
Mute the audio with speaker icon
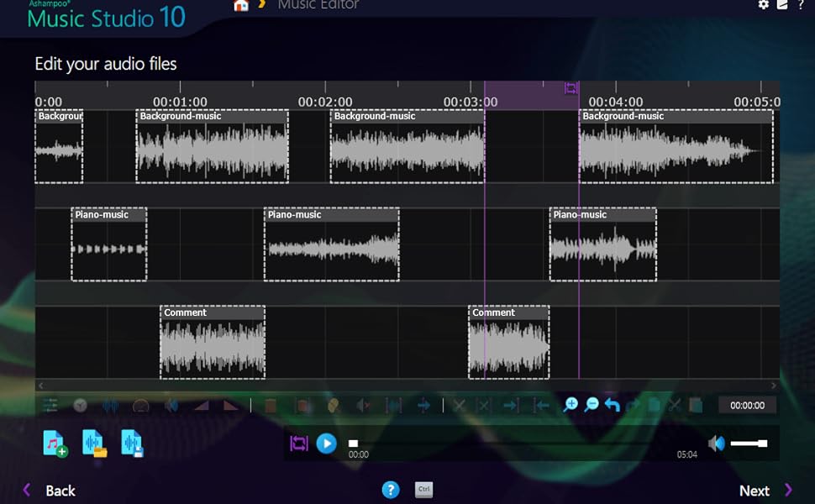716,444
